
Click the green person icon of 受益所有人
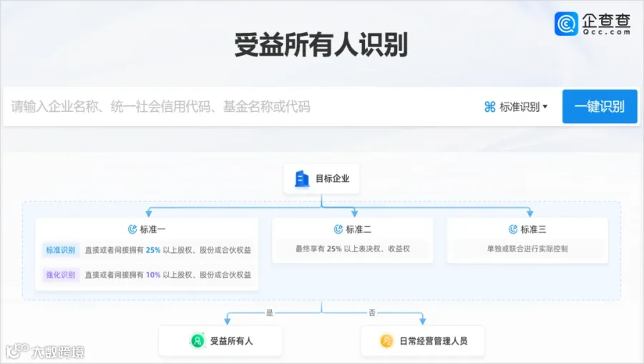pyautogui.click(x=197, y=341)
